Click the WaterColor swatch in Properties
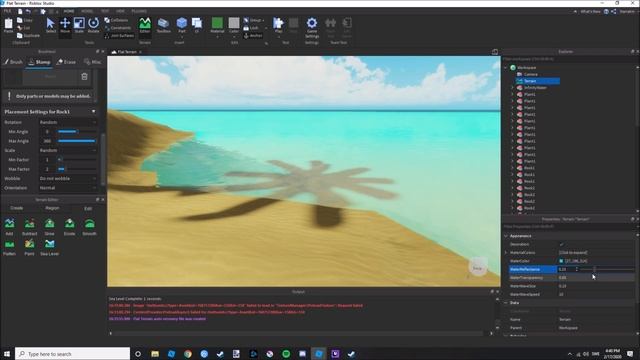The height and width of the screenshot is (360, 640). [561, 261]
